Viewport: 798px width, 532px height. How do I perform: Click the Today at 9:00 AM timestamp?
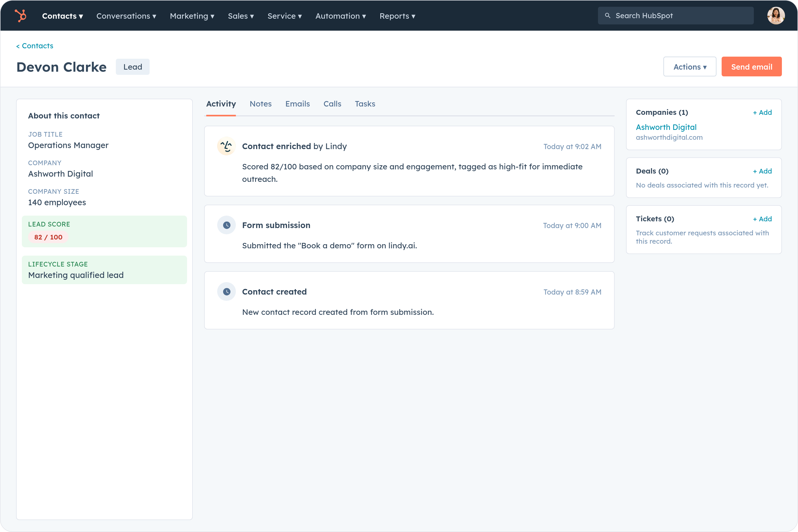tap(572, 226)
